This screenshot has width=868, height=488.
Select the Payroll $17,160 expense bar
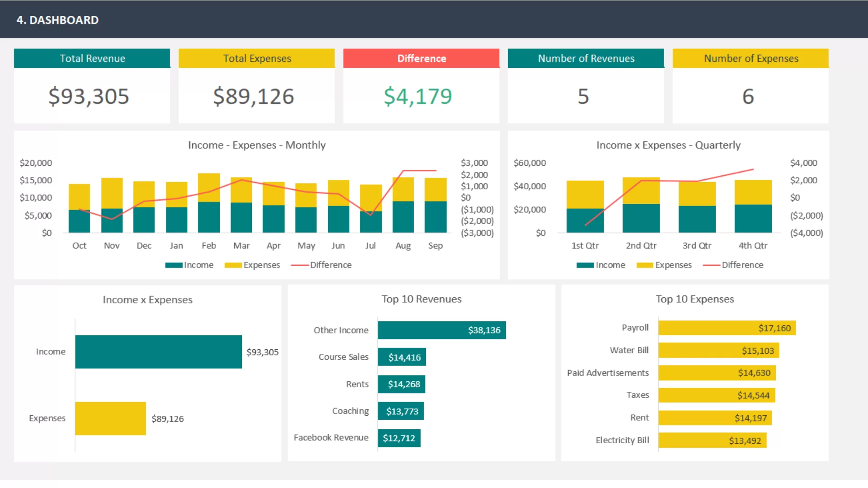(x=727, y=328)
